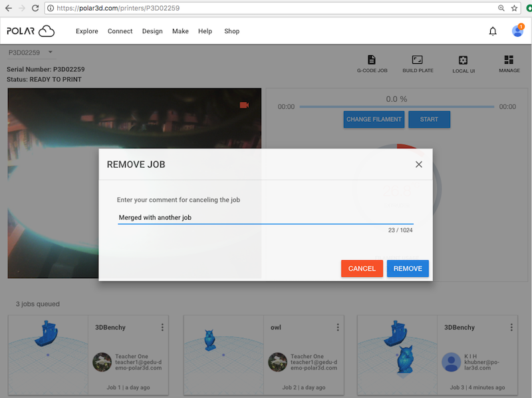Click the cancel comment text field
The width and height of the screenshot is (532, 398).
[x=265, y=218]
